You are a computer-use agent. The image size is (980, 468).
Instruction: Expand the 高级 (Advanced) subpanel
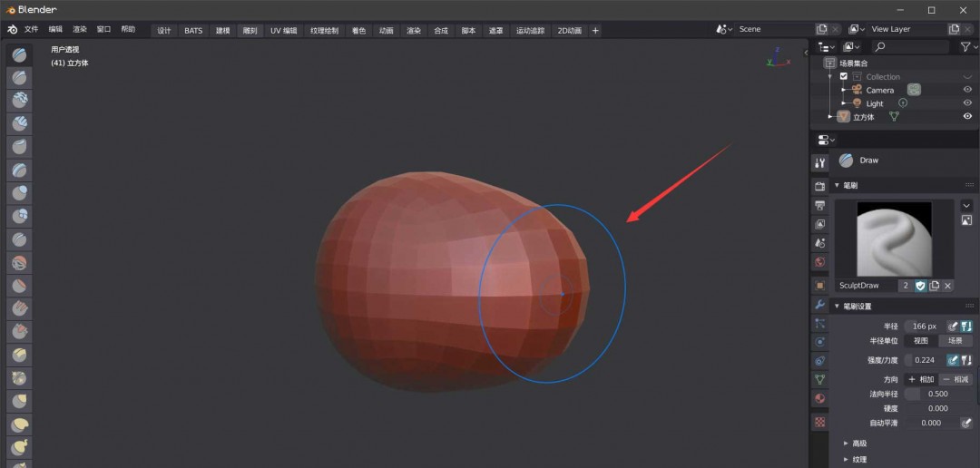(847, 443)
